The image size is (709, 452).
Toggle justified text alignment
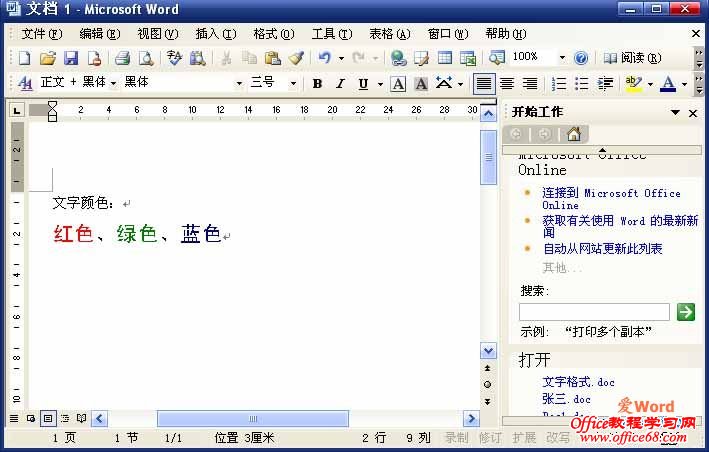pos(484,84)
